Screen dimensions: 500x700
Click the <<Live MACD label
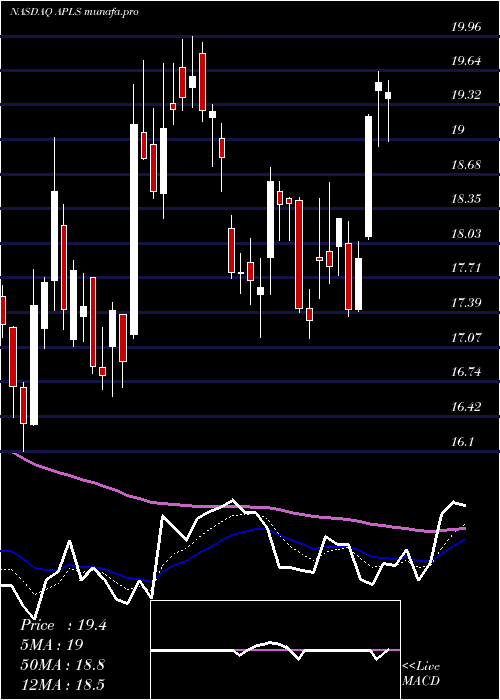coord(421,674)
